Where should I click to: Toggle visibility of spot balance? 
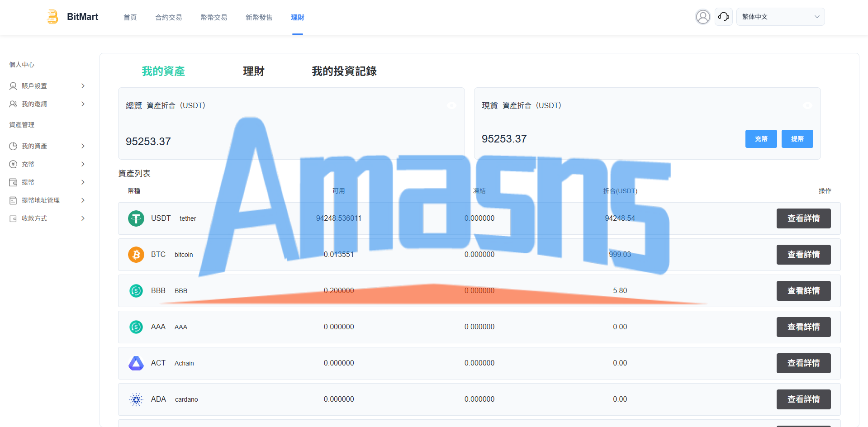pyautogui.click(x=807, y=105)
